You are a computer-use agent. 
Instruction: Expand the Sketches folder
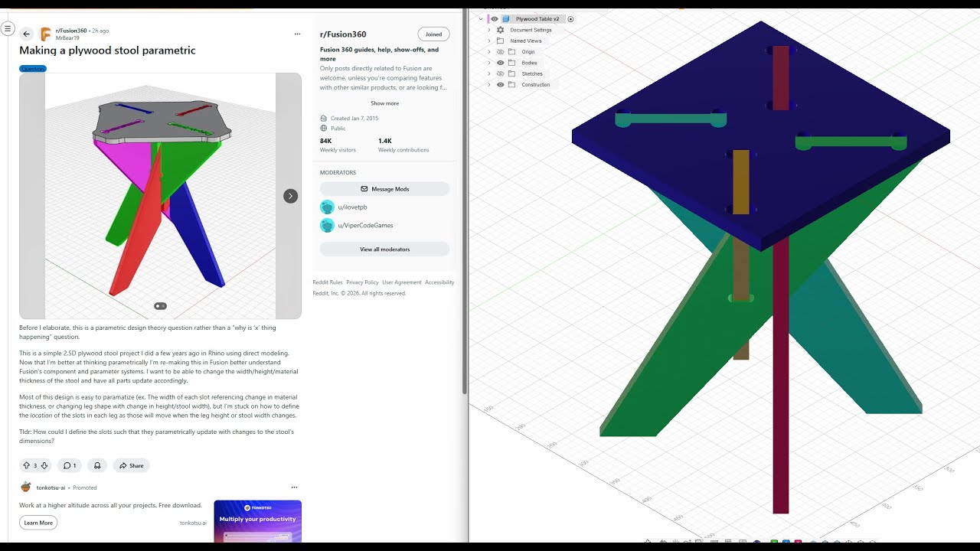tap(489, 73)
